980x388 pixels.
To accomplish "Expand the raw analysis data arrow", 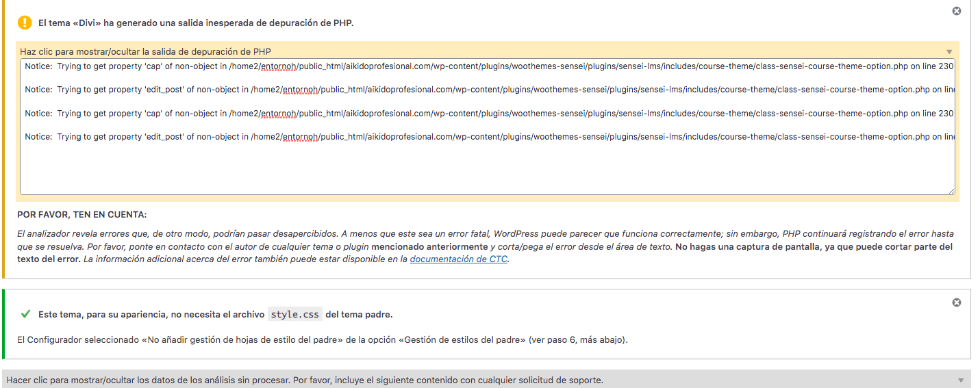I will [961, 380].
